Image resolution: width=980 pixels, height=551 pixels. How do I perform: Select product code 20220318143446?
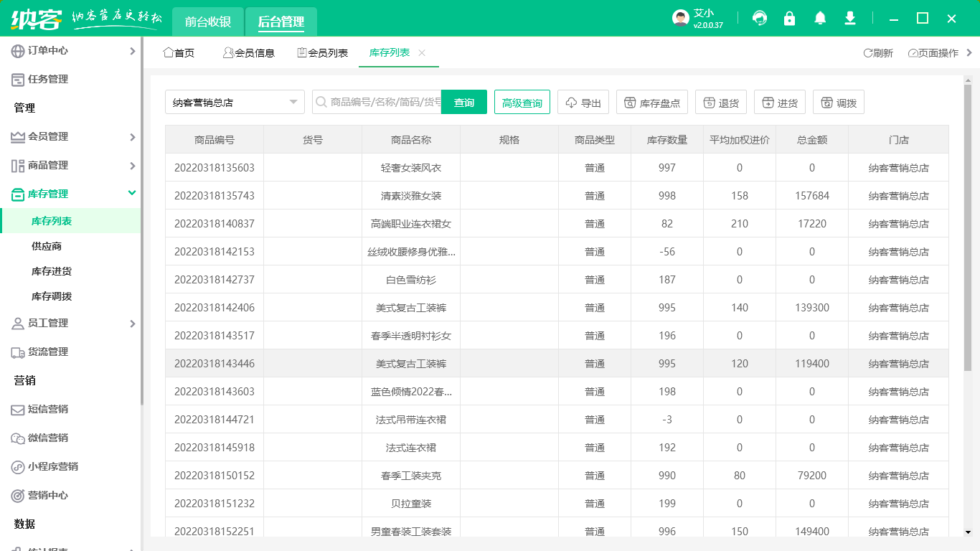(215, 364)
